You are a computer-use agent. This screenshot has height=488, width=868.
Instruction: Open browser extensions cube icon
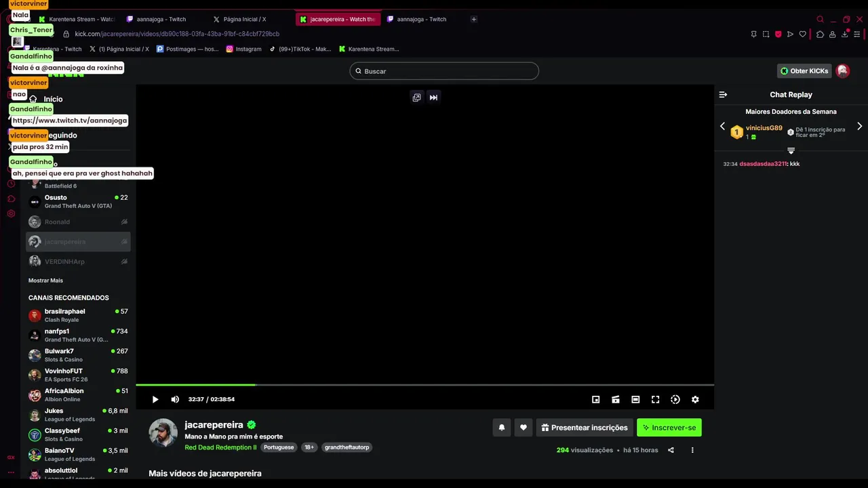pos(820,34)
